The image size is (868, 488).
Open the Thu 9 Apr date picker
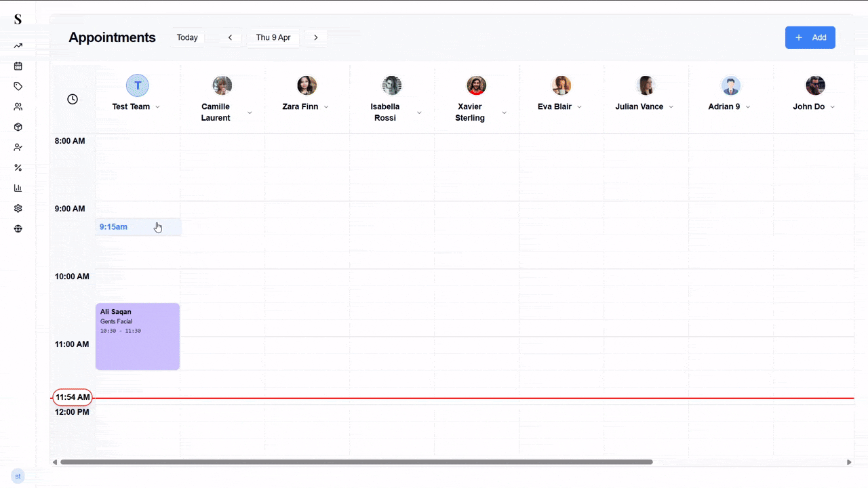pos(273,37)
